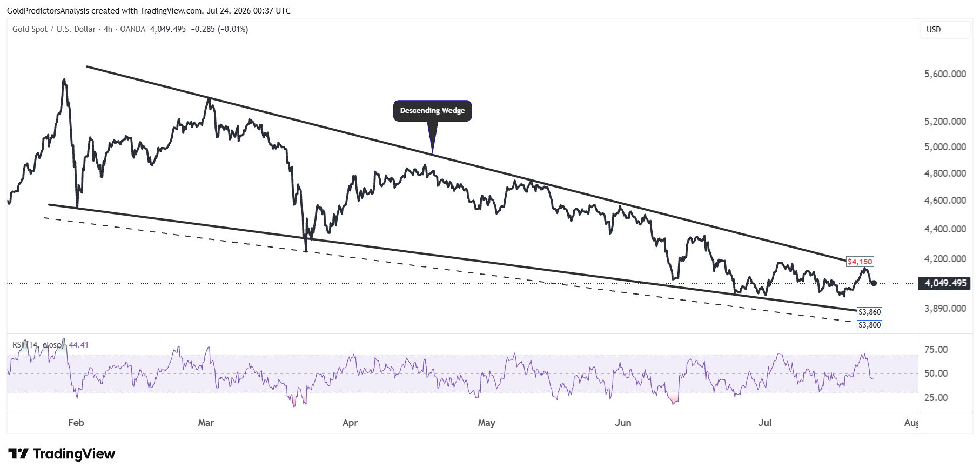Click the black dot at latest price
Screen dimensions: 980x474
click(x=874, y=283)
